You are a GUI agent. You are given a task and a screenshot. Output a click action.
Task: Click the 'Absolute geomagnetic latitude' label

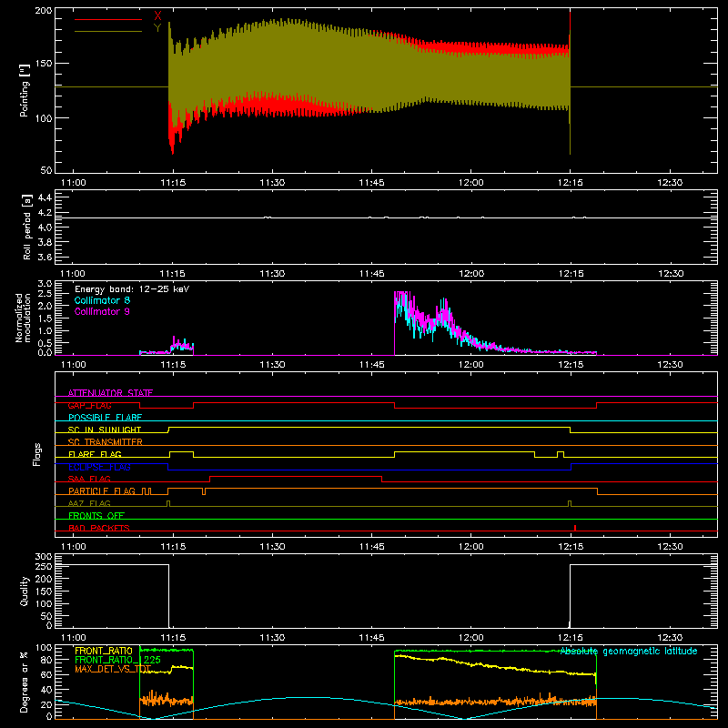(x=629, y=651)
